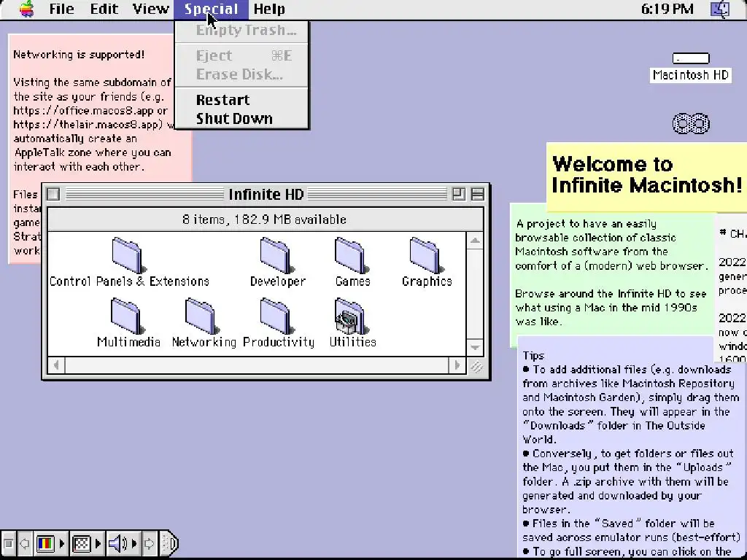Click the application switcher icon in menu bar

720,9
